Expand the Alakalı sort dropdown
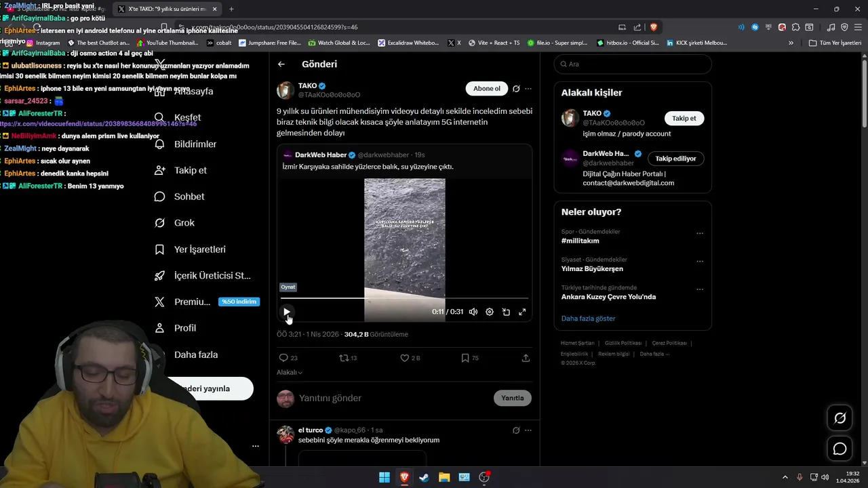 (290, 372)
